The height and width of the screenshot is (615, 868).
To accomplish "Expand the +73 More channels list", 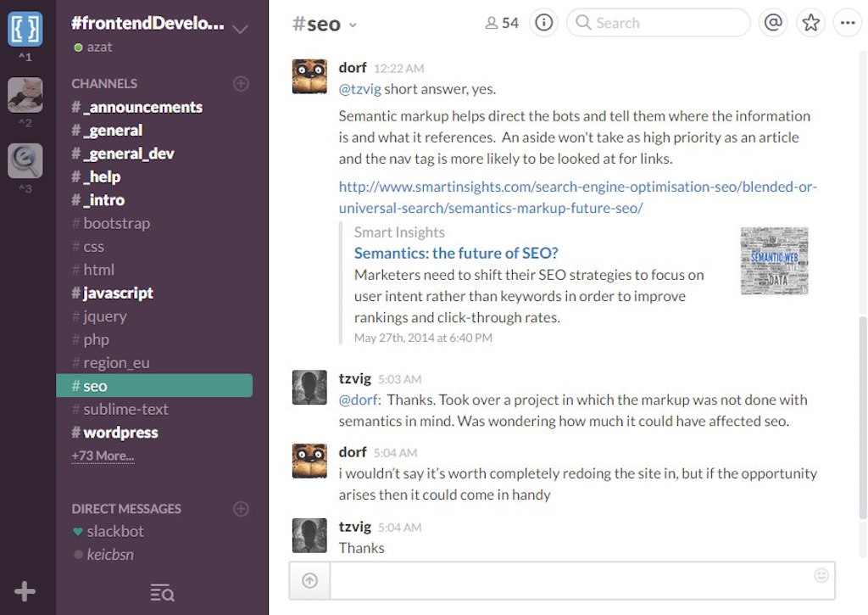I will point(103,456).
